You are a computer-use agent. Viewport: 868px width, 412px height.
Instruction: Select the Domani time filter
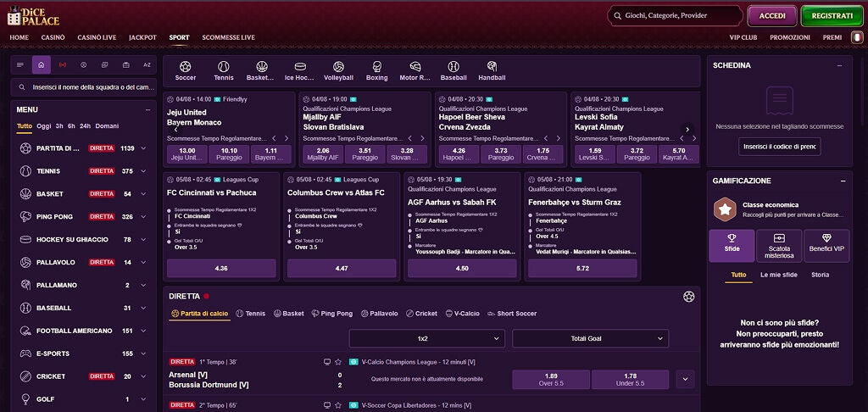(107, 125)
